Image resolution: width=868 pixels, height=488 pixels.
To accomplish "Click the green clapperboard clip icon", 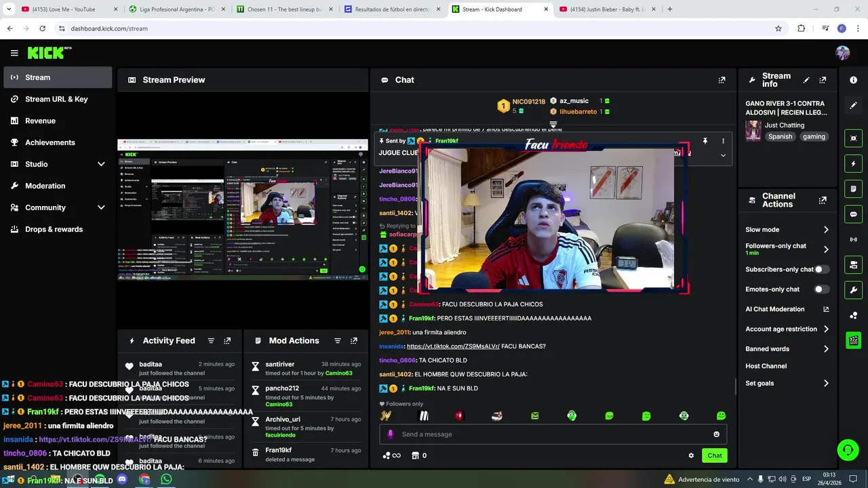I will click(853, 340).
